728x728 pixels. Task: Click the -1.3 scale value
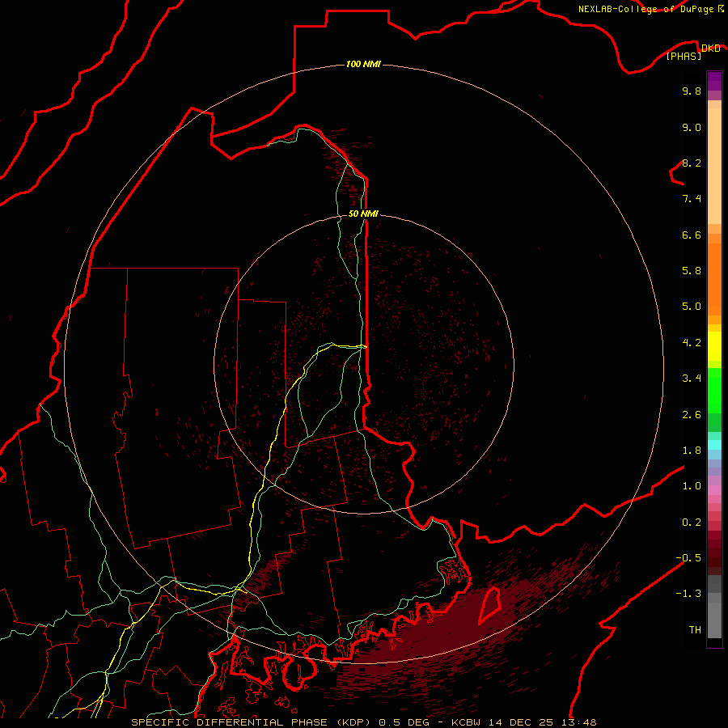pos(688,594)
